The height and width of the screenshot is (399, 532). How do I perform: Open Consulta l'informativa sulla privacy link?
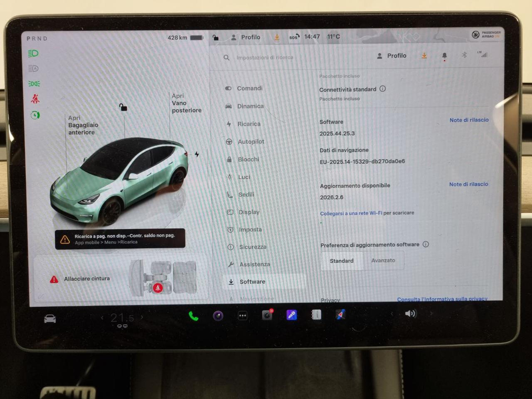[442, 299]
